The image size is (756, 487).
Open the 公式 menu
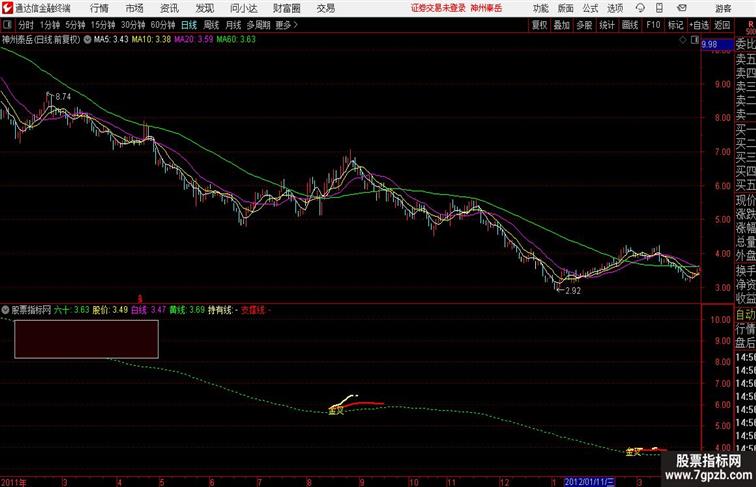pyautogui.click(x=590, y=8)
